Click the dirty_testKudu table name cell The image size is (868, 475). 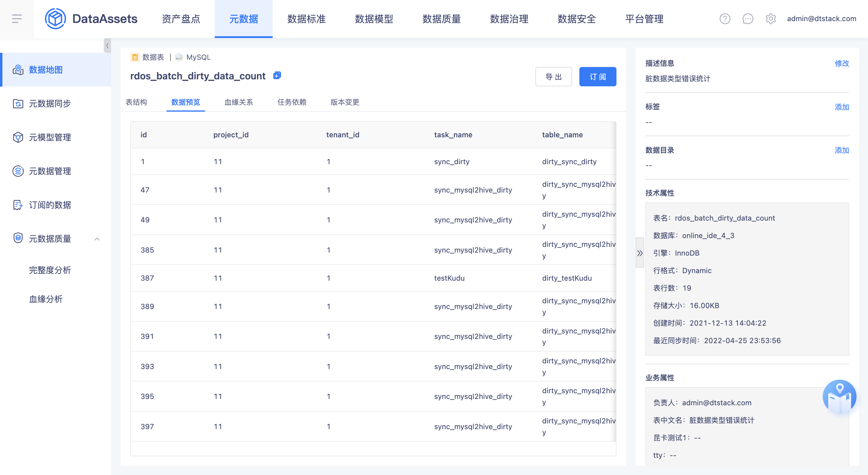tap(567, 278)
